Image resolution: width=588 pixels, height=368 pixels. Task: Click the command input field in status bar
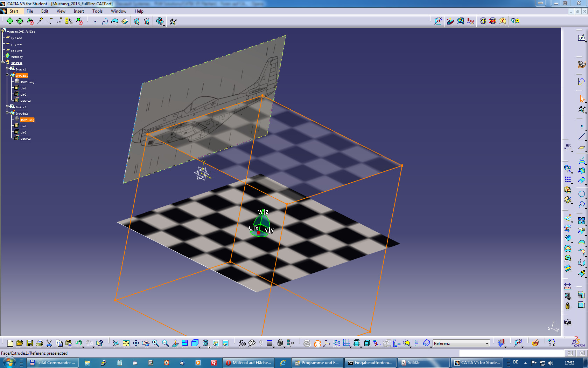point(511,353)
